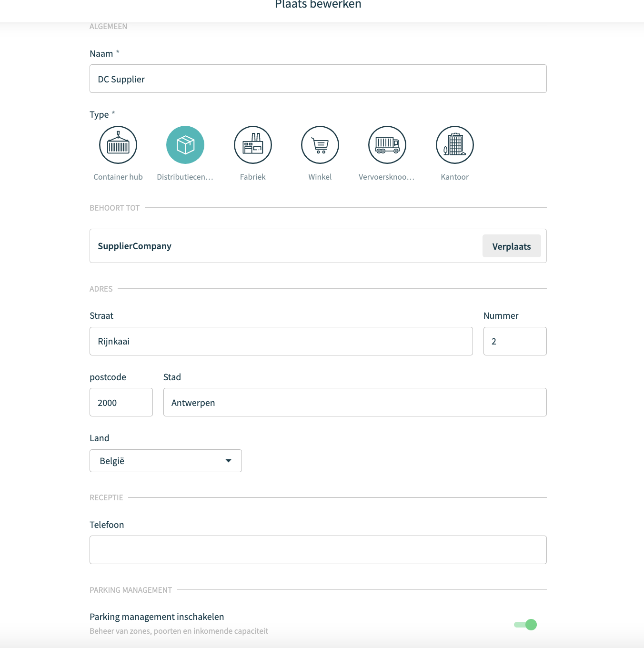This screenshot has height=648, width=644.
Task: Click into the Straat field with Rijnkaai
Action: click(281, 341)
